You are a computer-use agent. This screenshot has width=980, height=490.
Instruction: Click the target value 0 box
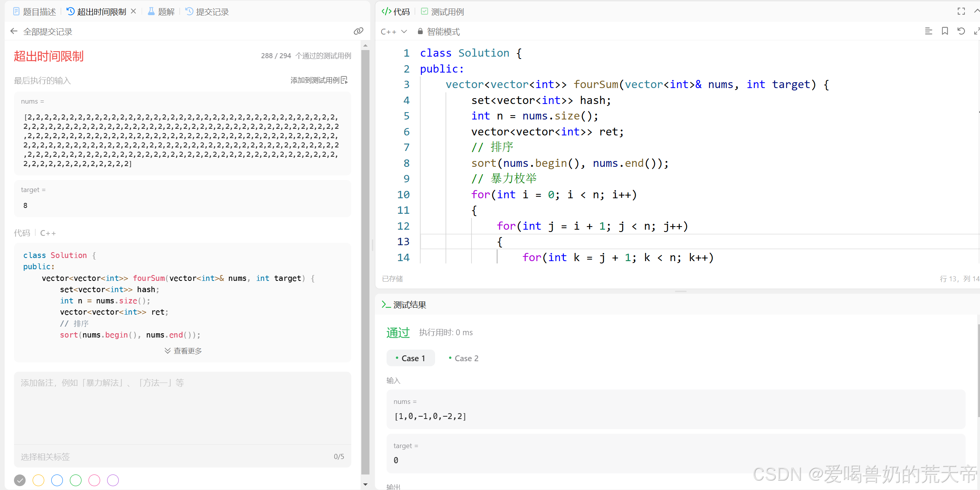(x=676, y=453)
